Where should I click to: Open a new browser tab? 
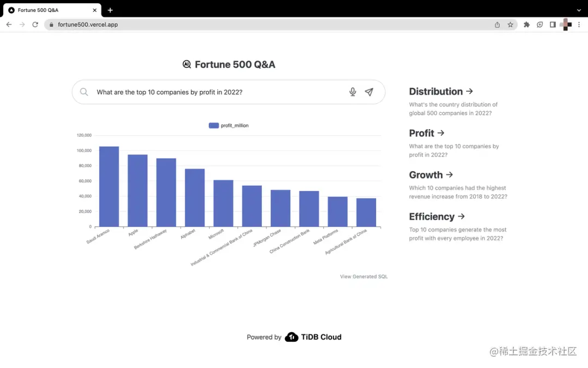[x=110, y=10]
